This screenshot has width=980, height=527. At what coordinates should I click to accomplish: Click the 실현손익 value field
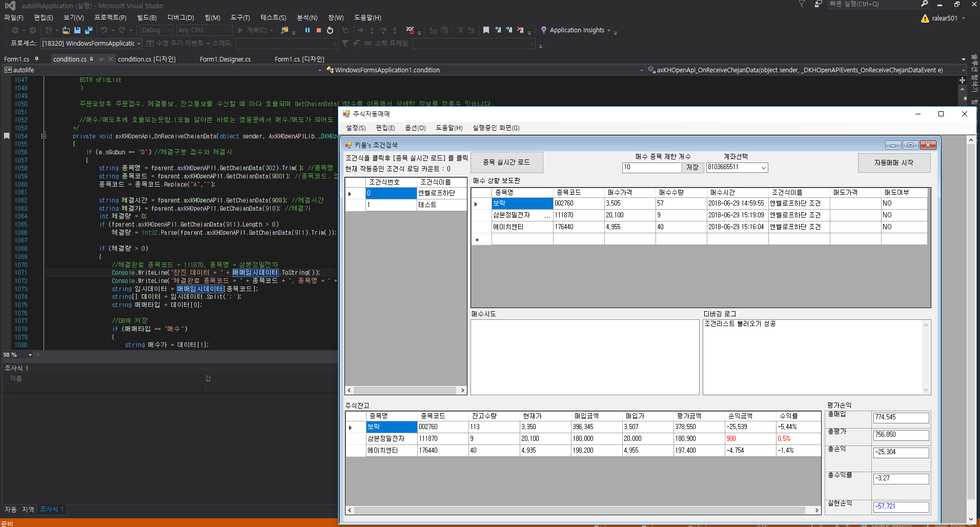pyautogui.click(x=901, y=506)
